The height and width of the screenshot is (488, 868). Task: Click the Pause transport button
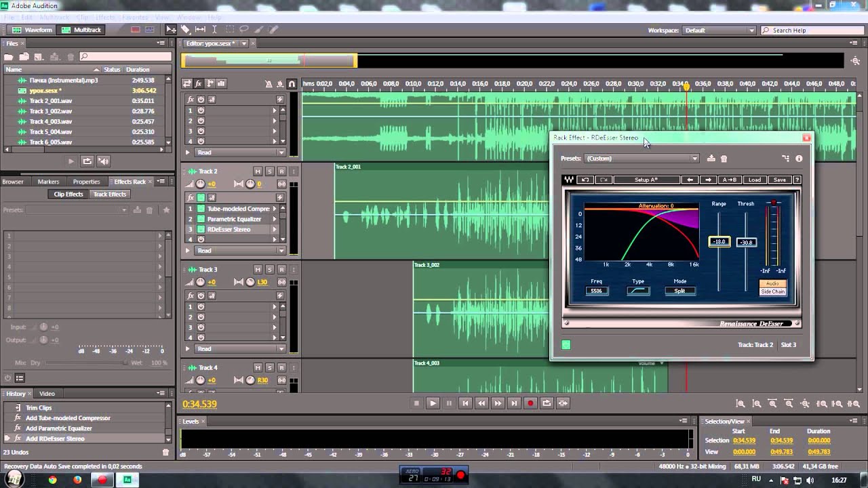[x=449, y=403]
